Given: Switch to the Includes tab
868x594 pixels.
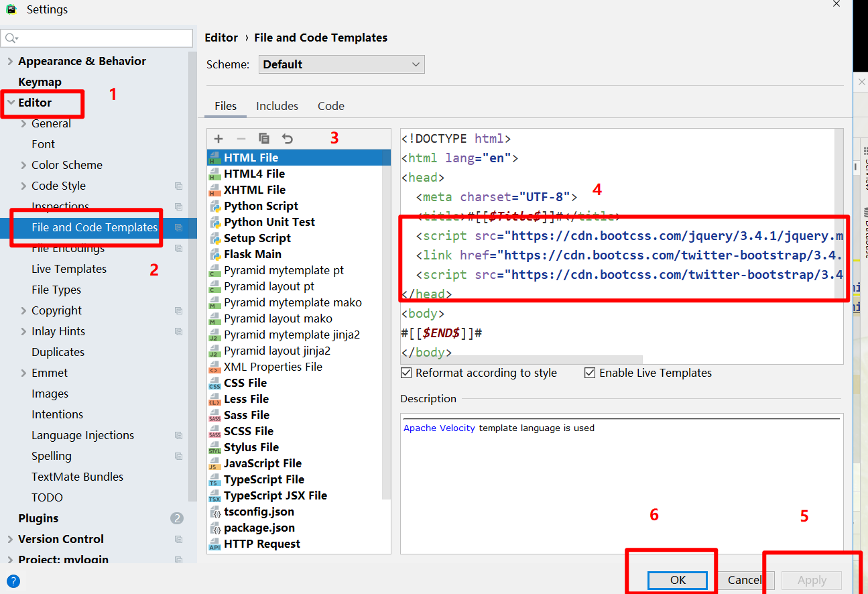Looking at the screenshot, I should click(x=277, y=106).
